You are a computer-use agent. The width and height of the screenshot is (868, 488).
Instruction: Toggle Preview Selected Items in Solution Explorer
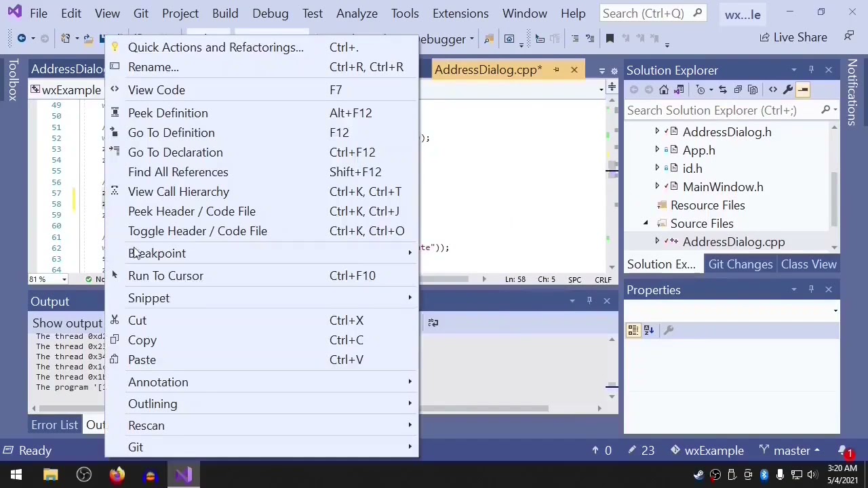pyautogui.click(x=803, y=89)
